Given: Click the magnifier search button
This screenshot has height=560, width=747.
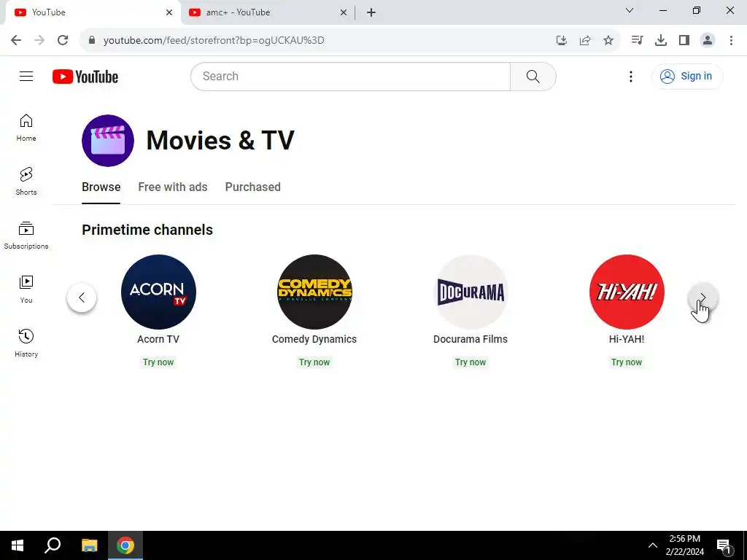Looking at the screenshot, I should pyautogui.click(x=533, y=76).
